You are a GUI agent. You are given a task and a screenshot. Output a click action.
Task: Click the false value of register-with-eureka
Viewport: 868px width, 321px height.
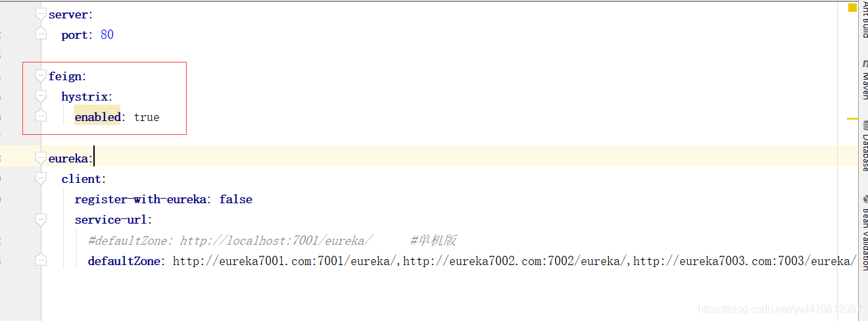(x=235, y=199)
